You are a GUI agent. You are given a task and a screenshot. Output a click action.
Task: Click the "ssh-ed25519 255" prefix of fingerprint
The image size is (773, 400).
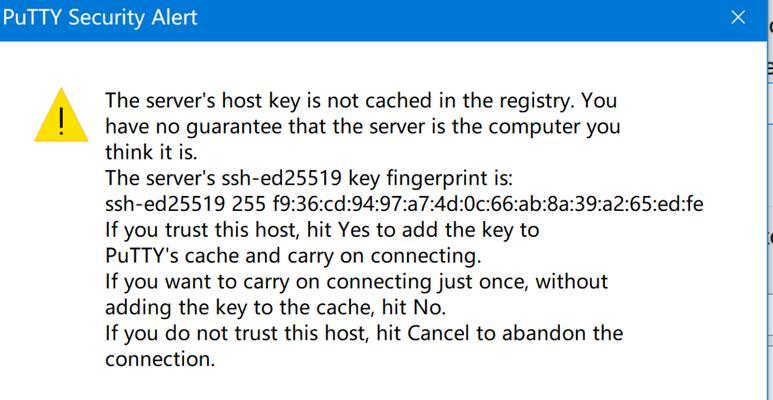click(x=185, y=204)
